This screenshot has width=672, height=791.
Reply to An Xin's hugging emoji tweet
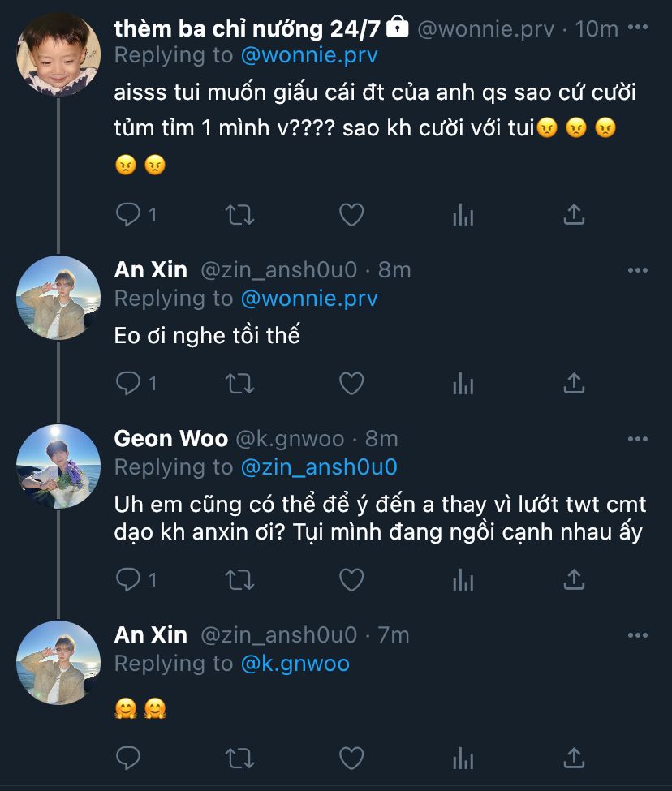pos(129,757)
